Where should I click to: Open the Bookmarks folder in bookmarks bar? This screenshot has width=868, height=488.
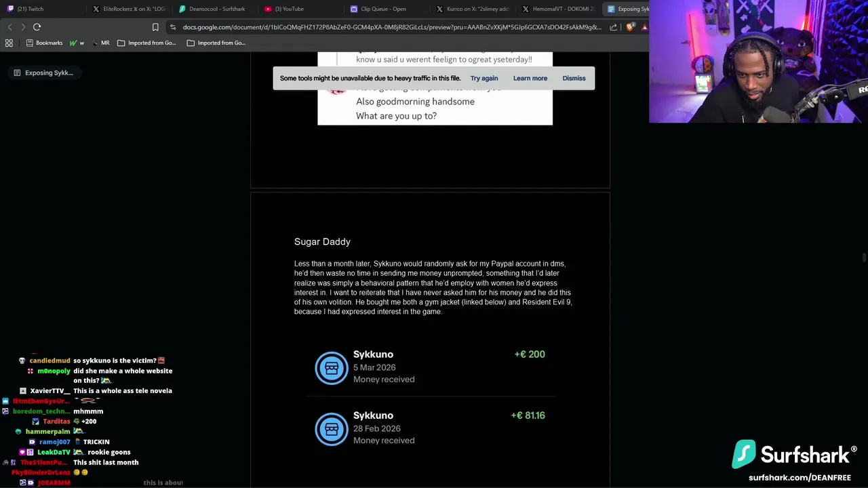pos(44,43)
